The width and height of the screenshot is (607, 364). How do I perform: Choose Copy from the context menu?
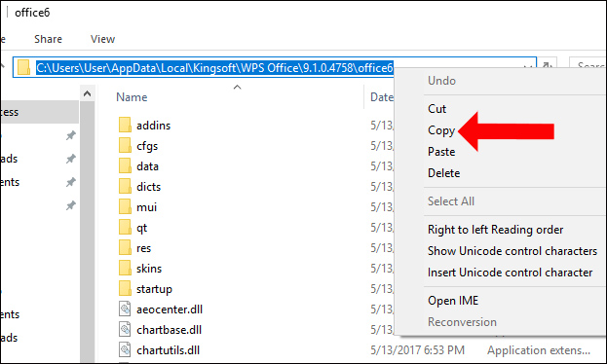coord(441,130)
